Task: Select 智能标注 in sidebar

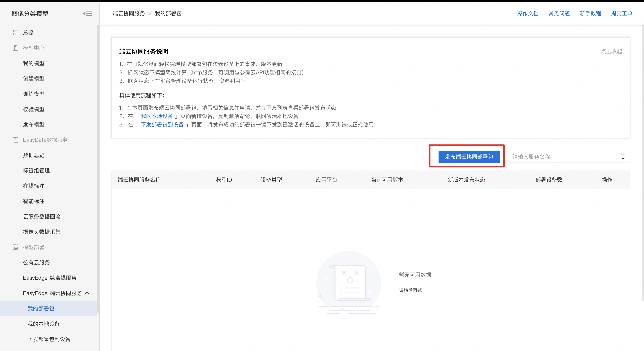Action: coord(34,201)
